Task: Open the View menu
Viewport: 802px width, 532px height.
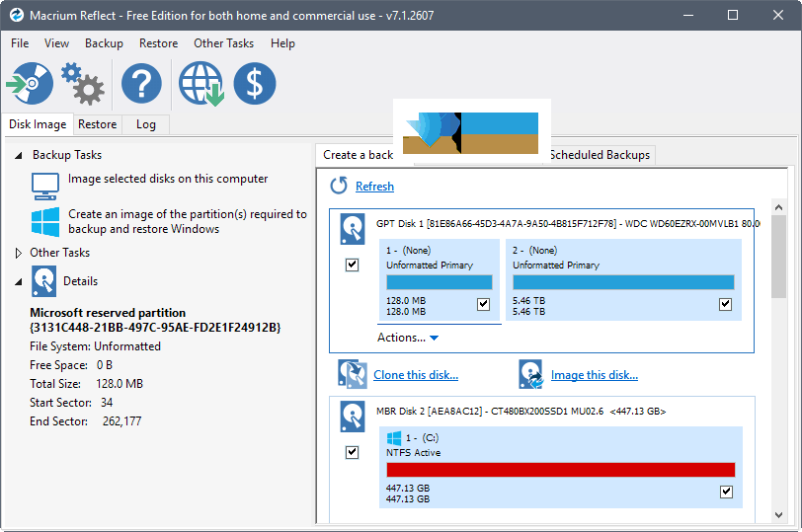Action: 56,43
